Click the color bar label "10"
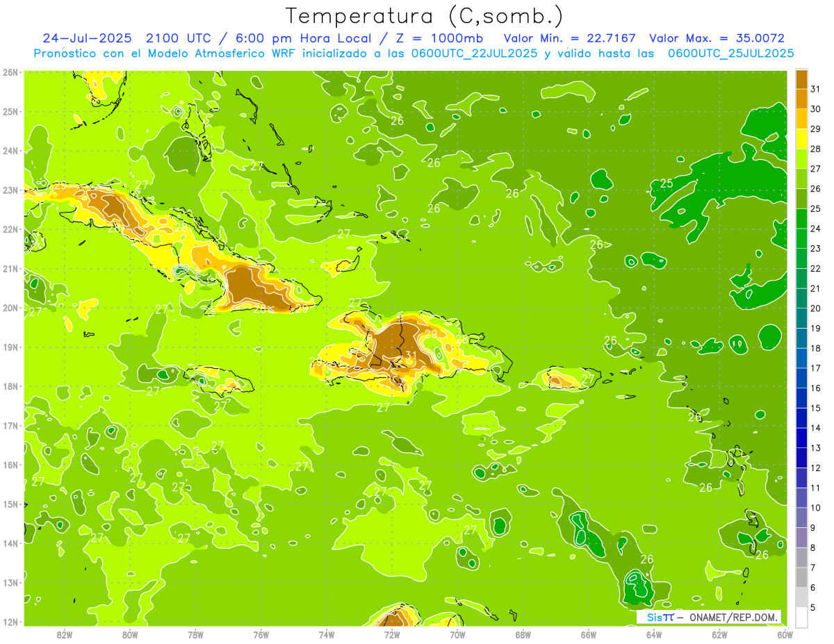 pyautogui.click(x=815, y=508)
